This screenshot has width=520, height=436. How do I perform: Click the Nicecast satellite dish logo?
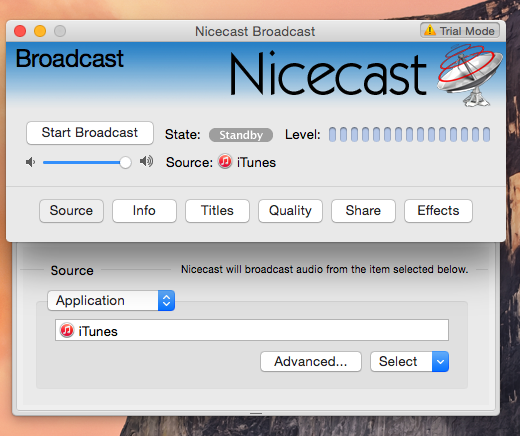(470, 75)
